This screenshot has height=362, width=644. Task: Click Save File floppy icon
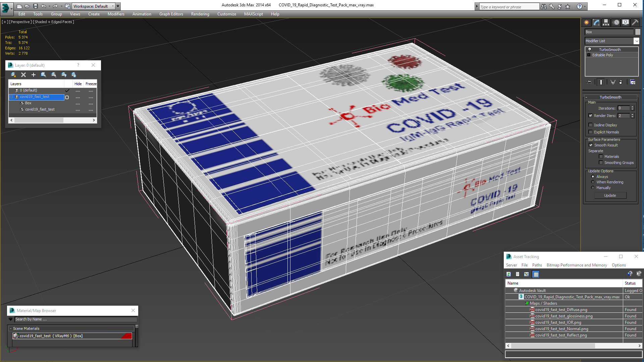(36, 6)
